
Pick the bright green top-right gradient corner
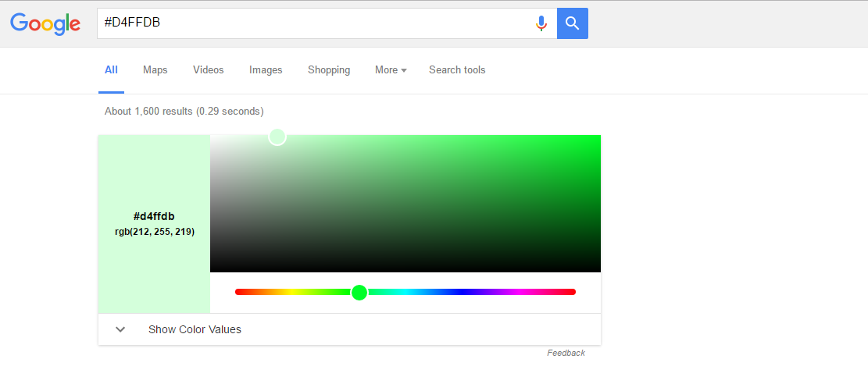click(595, 140)
